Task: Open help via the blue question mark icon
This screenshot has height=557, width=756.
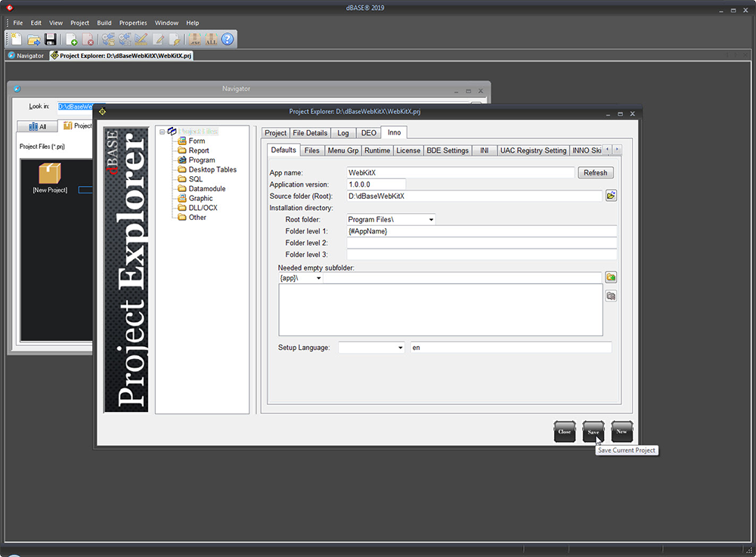Action: (228, 39)
